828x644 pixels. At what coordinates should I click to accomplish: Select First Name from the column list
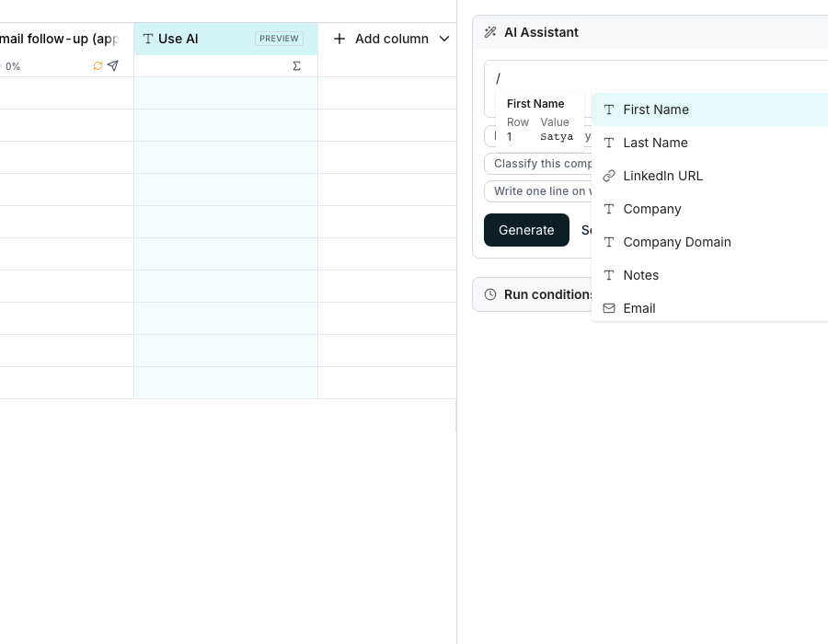(709, 109)
